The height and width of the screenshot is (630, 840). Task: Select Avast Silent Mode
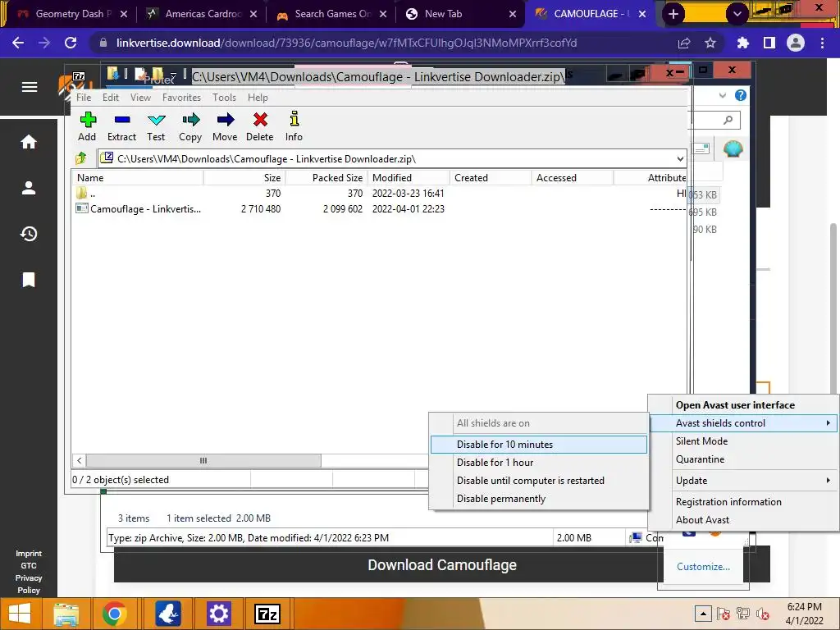click(x=743, y=441)
